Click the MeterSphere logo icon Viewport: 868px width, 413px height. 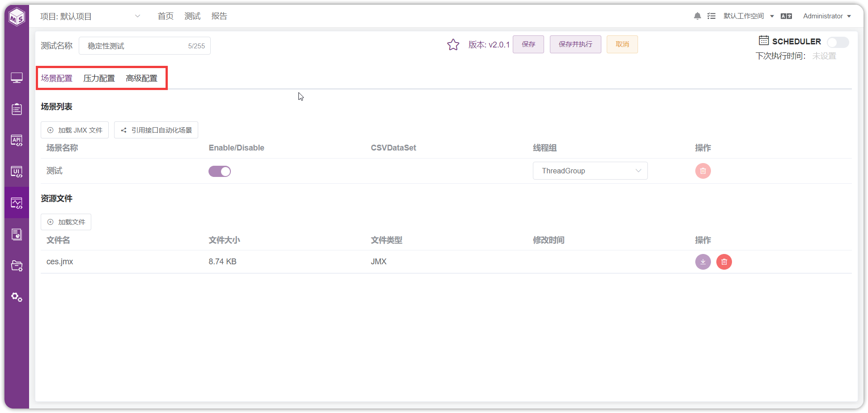pyautogui.click(x=17, y=17)
